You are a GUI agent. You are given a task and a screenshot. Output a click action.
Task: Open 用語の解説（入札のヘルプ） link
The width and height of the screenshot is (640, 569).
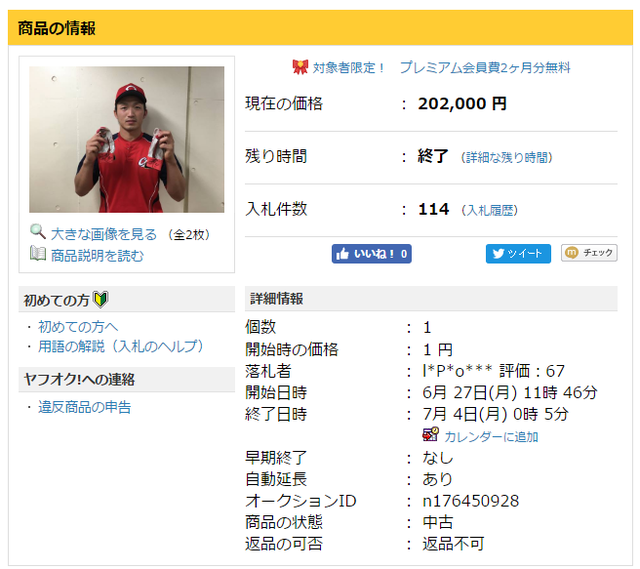tap(121, 346)
